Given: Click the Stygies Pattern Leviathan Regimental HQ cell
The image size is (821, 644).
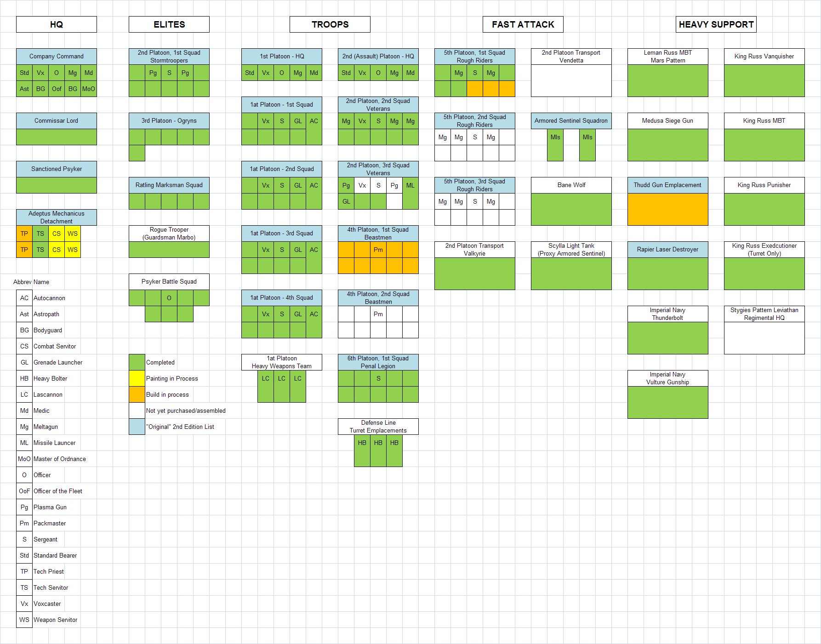Looking at the screenshot, I should point(764,314).
